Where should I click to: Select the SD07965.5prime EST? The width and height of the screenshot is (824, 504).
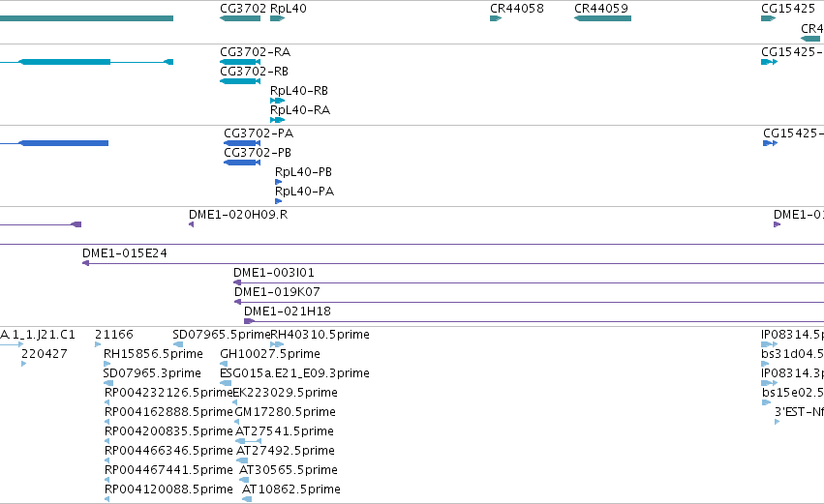pos(177,345)
